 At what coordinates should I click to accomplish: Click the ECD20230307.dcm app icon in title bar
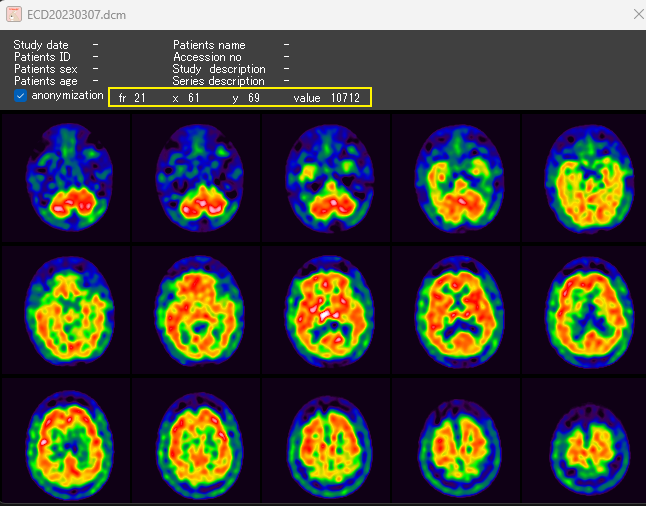14,15
